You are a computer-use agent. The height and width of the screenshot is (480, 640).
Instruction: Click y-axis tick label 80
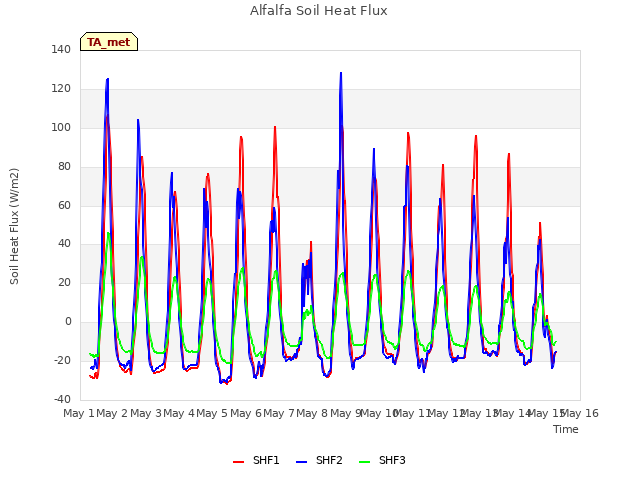[x=64, y=166]
